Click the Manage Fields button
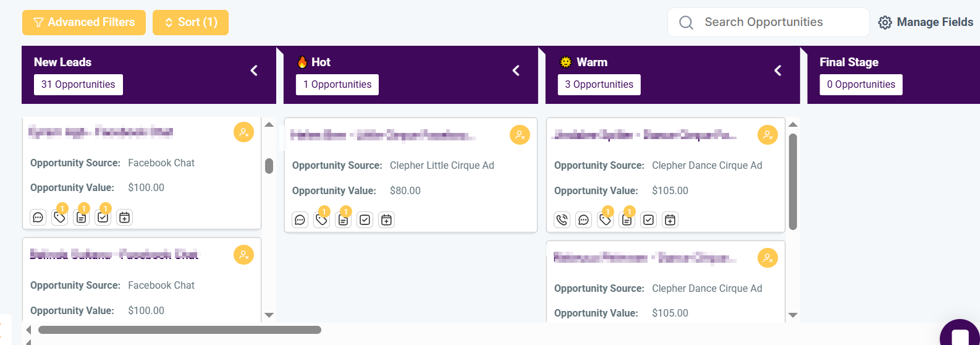 926,22
